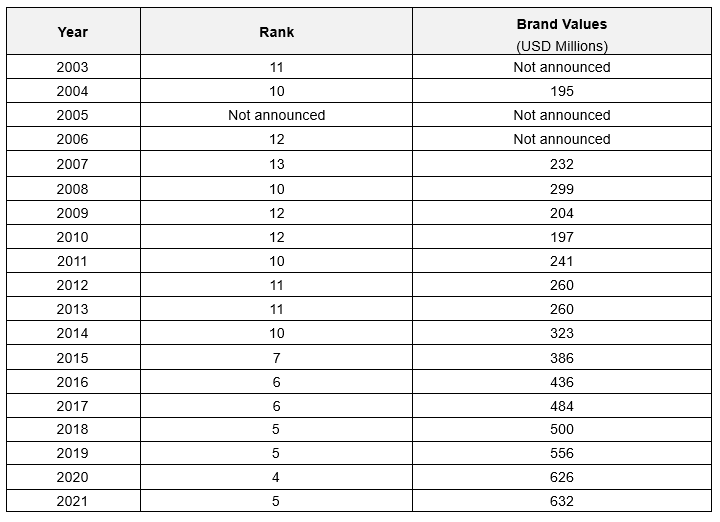Click the 2006 brand value Not announced
Image resolution: width=720 pixels, height=522 pixels.
562,139
